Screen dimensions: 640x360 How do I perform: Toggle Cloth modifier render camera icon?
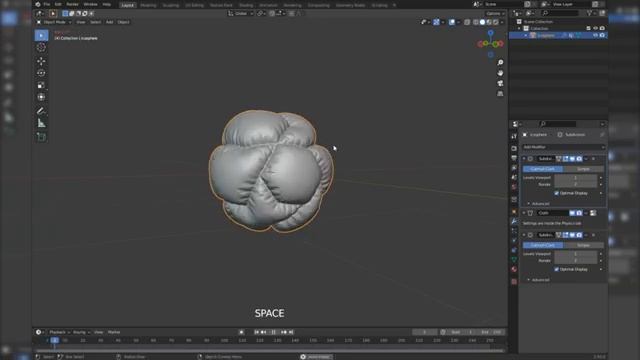click(x=579, y=213)
